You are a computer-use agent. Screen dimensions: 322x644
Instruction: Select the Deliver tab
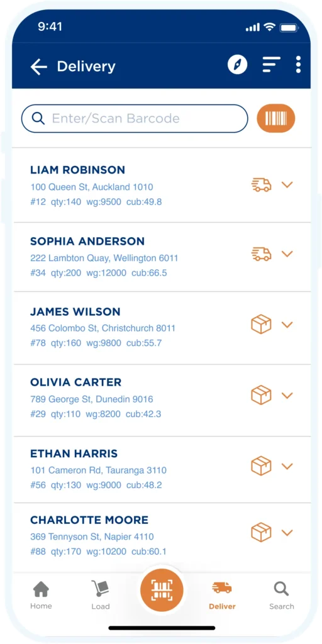click(x=222, y=595)
